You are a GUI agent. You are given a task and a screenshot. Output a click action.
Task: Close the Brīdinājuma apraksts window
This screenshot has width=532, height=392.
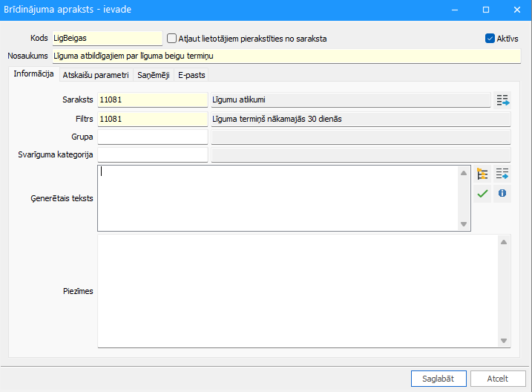pos(516,10)
